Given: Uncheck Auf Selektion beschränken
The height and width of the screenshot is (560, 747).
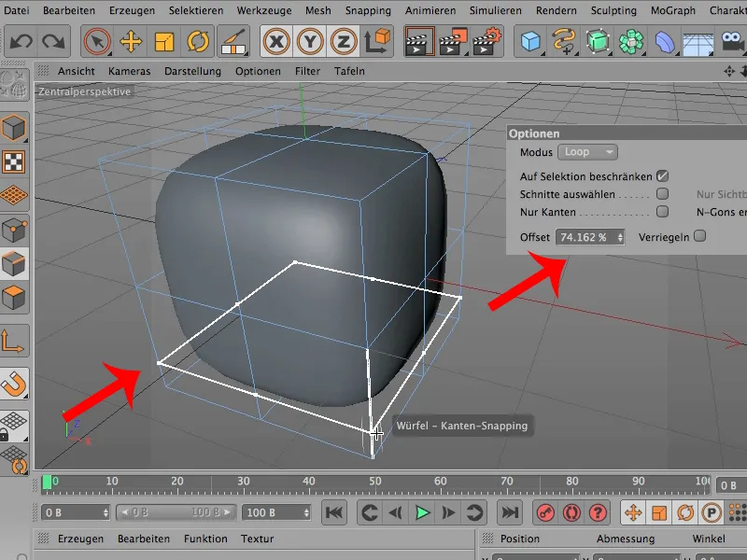Looking at the screenshot, I should click(662, 176).
